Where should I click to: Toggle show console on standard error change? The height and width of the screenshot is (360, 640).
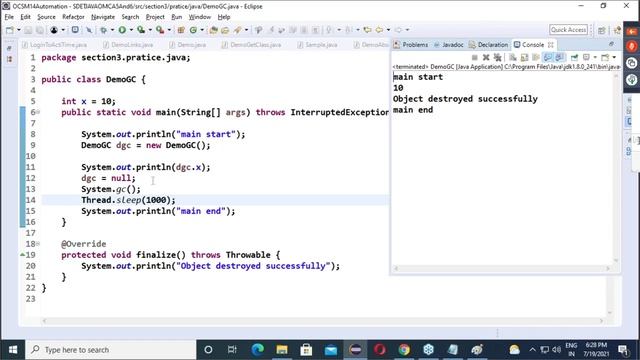(560, 58)
